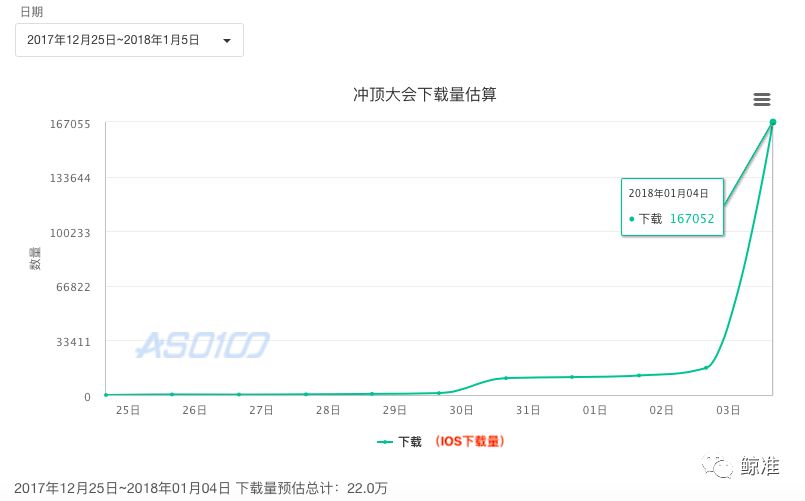Click the peak data point for 01月04日
This screenshot has width=805, height=501.
[x=773, y=122]
